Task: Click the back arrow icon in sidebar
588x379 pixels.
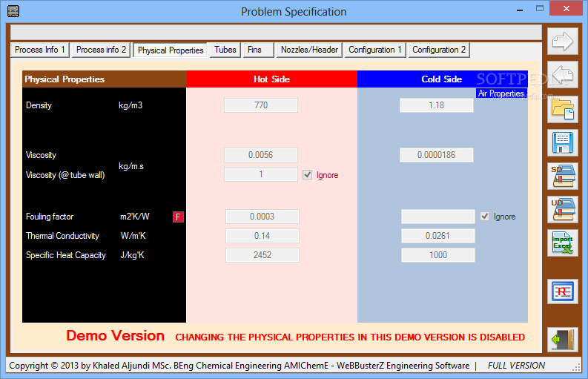Action: (x=563, y=74)
